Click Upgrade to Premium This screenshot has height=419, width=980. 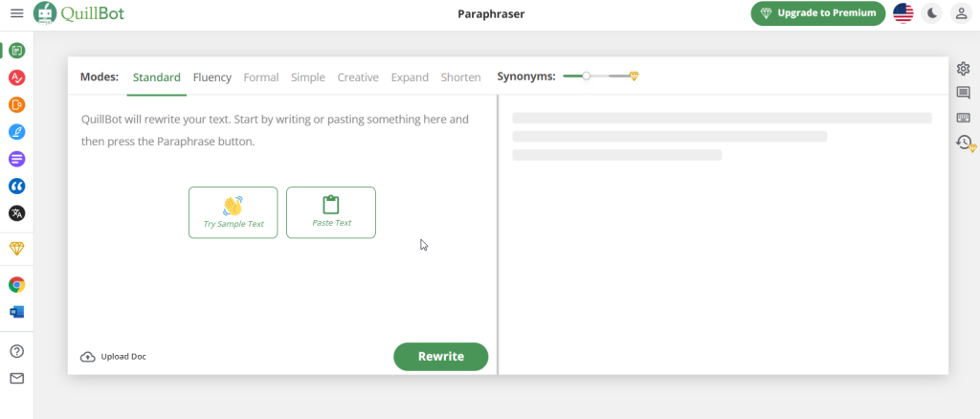click(x=817, y=13)
